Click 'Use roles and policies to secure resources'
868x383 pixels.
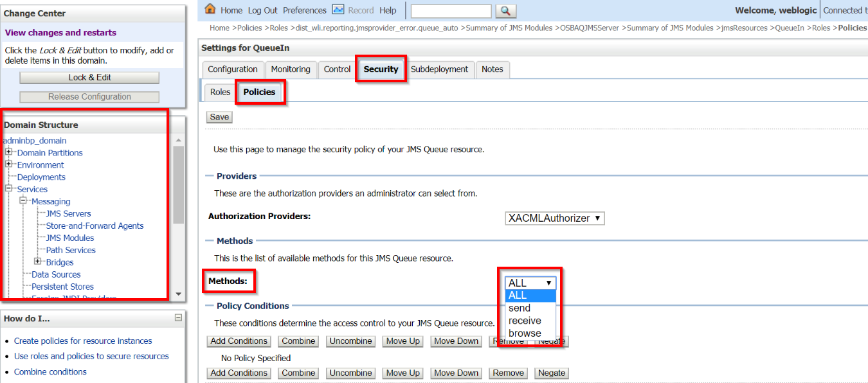tap(91, 356)
